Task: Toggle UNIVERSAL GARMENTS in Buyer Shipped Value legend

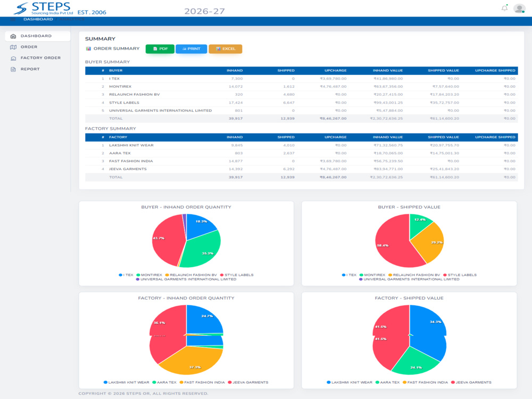Action: pos(409,279)
